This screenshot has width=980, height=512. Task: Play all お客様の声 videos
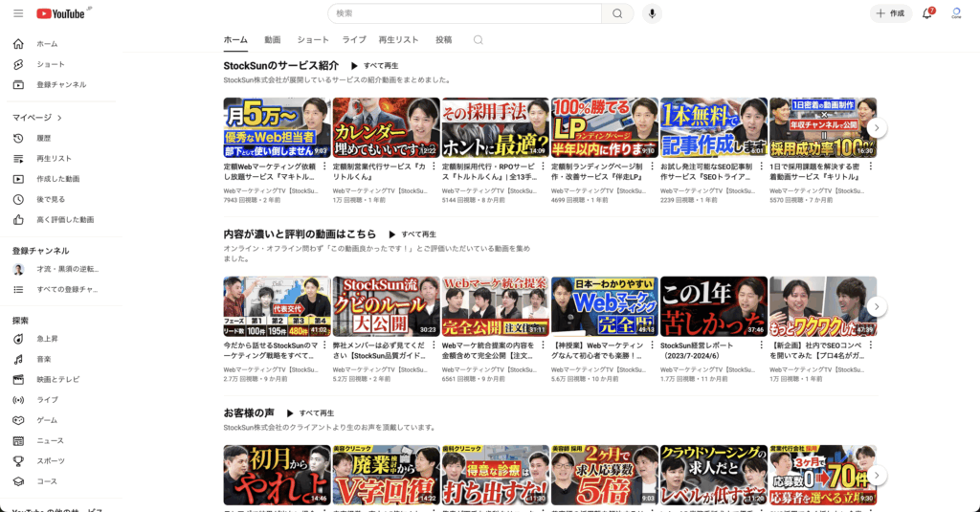click(x=310, y=413)
